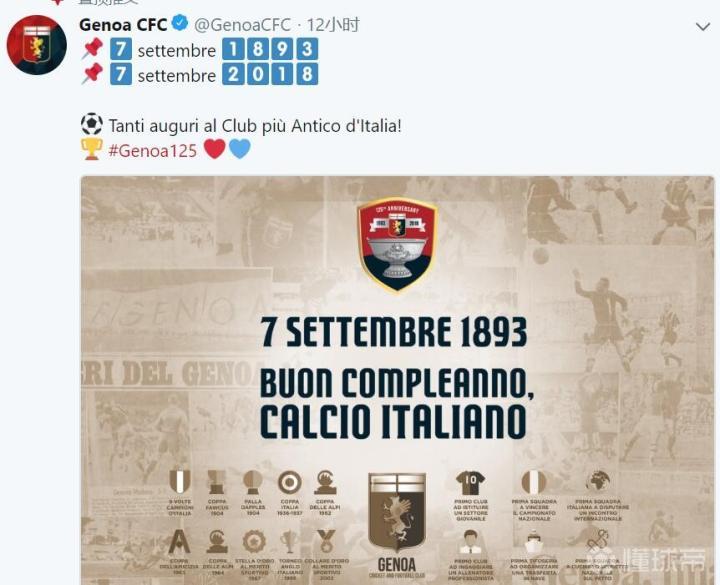This screenshot has width=720, height=585.
Task: Open the @GenoaCFC handle link
Action: 242,25
